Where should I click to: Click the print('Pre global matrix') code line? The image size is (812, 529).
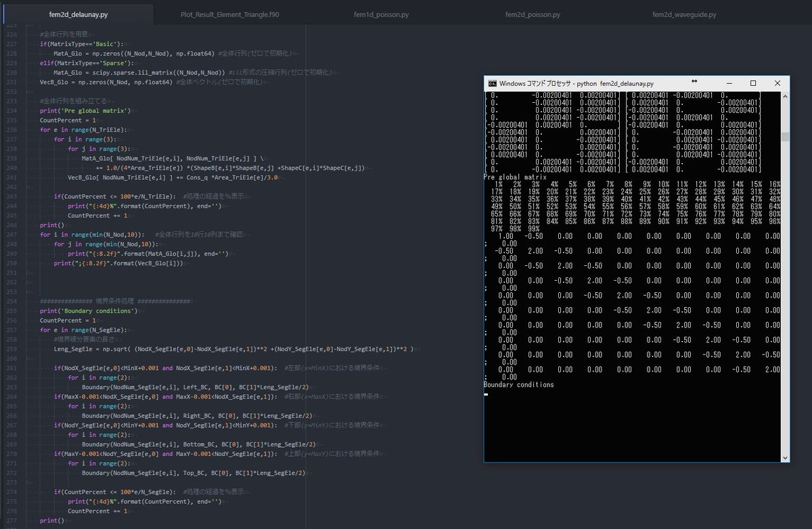tap(85, 110)
